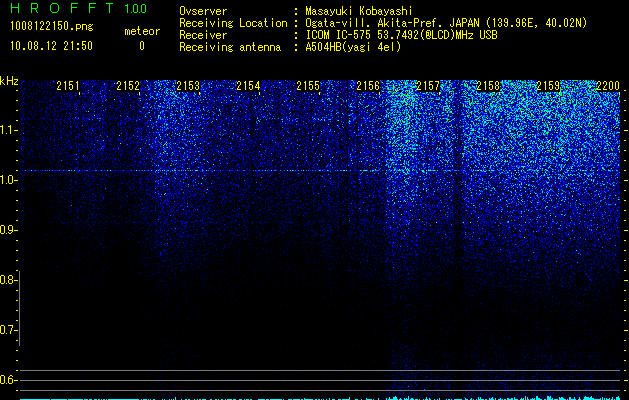This screenshot has width=629, height=400.
Task: Click the A504HB(yagi 4el) antenna text
Action: [353, 47]
